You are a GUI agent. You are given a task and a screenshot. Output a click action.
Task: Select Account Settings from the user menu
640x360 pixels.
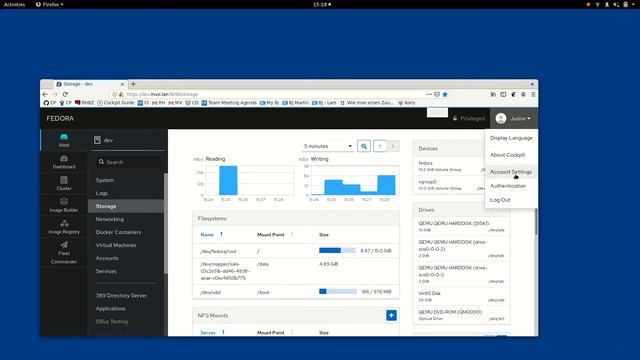(511, 172)
